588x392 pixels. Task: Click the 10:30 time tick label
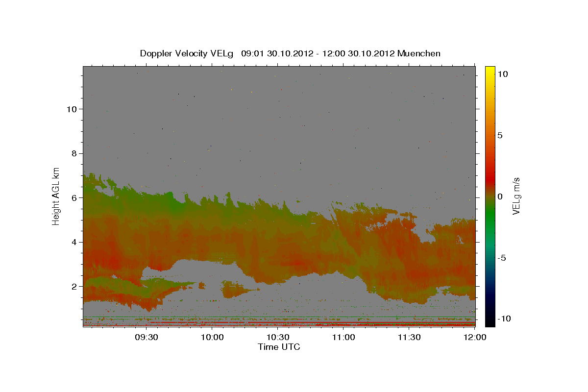[278, 337]
